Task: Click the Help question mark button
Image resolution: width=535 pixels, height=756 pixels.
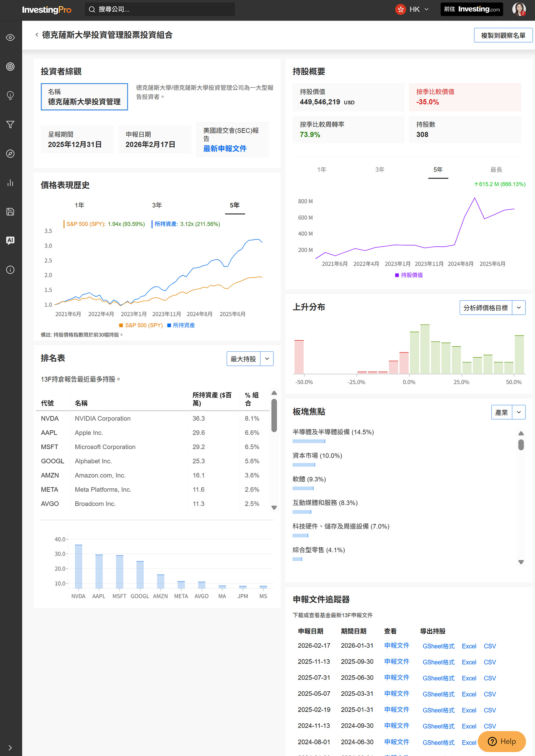Action: [x=502, y=741]
